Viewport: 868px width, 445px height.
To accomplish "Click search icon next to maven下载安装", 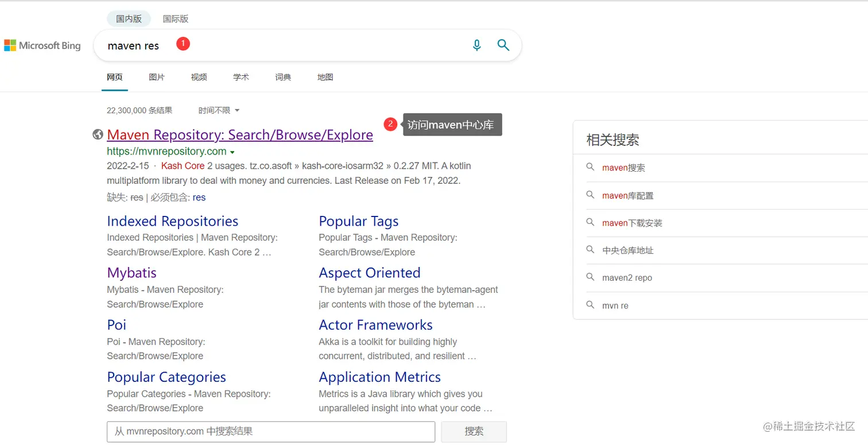I will tap(590, 223).
